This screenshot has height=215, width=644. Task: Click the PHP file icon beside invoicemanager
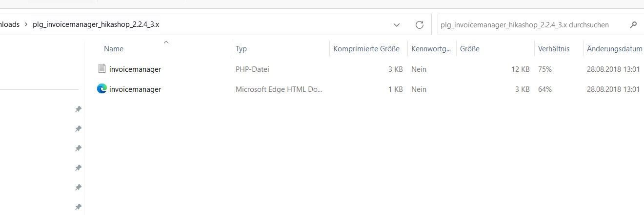point(101,69)
